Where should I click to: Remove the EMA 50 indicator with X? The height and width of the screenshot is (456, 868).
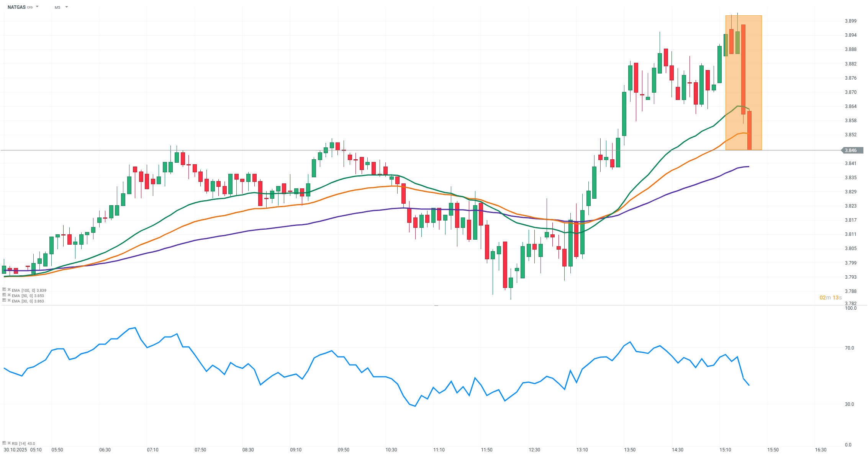pyautogui.click(x=9, y=295)
